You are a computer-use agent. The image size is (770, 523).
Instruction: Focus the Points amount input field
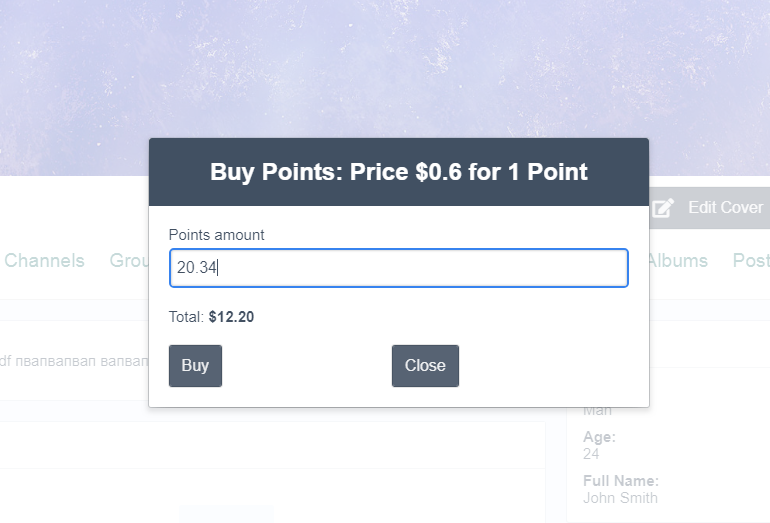(x=398, y=268)
